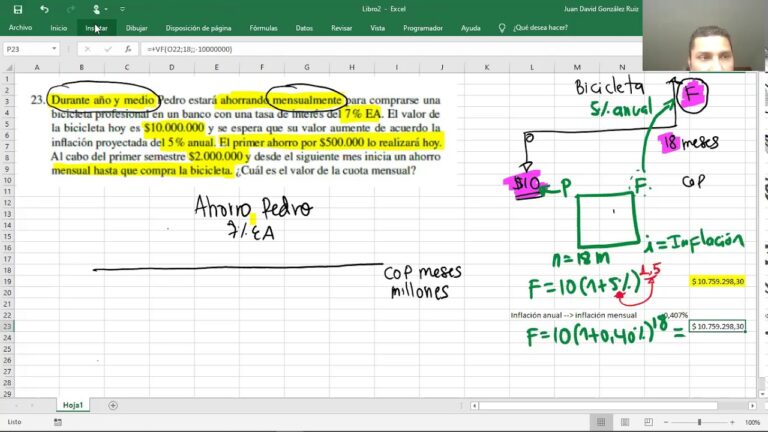Click the Save icon in quick access toolbar
Viewport: 768px width, 432px height.
18,9
